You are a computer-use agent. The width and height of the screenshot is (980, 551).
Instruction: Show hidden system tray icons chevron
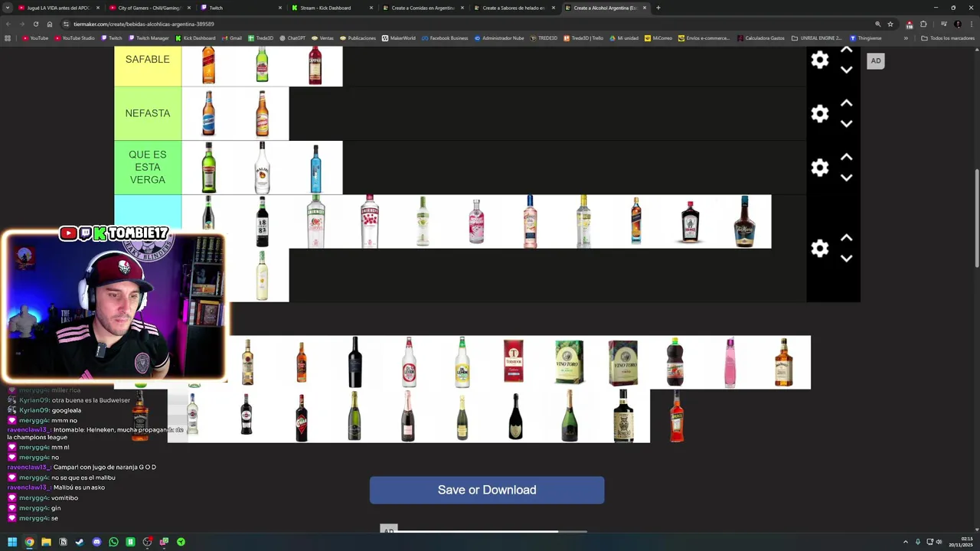(x=906, y=542)
